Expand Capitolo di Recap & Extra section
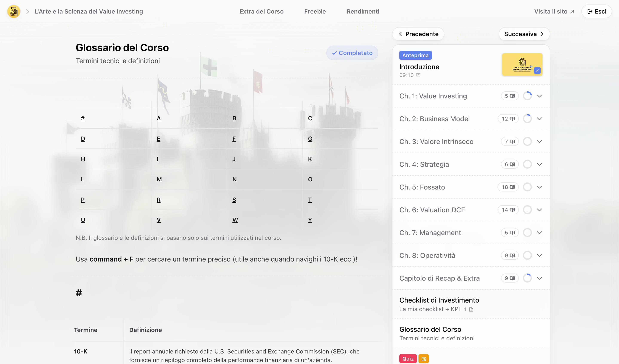619x364 pixels. [539, 278]
